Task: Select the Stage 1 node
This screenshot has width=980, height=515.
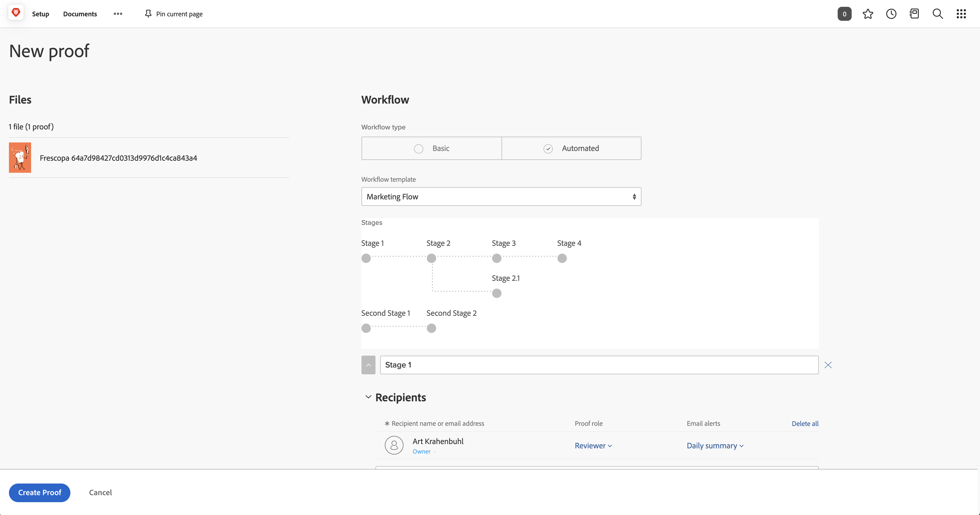Action: pyautogui.click(x=366, y=258)
